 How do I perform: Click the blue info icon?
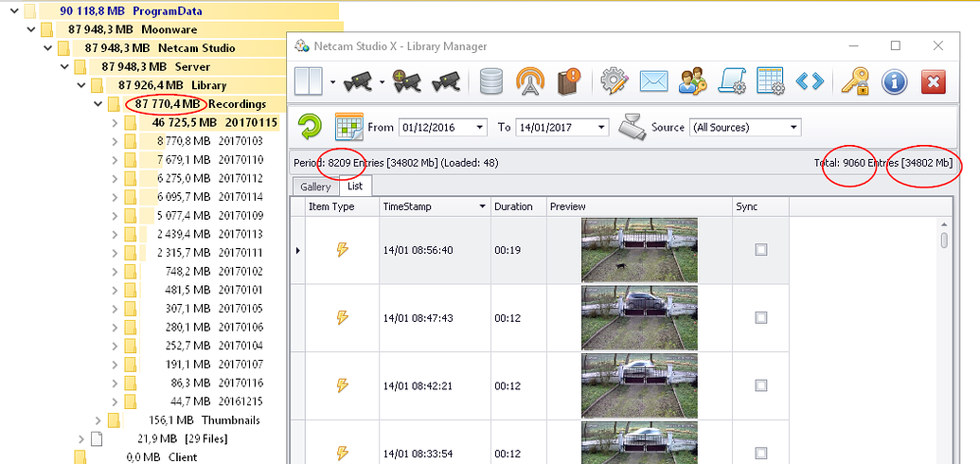[894, 81]
